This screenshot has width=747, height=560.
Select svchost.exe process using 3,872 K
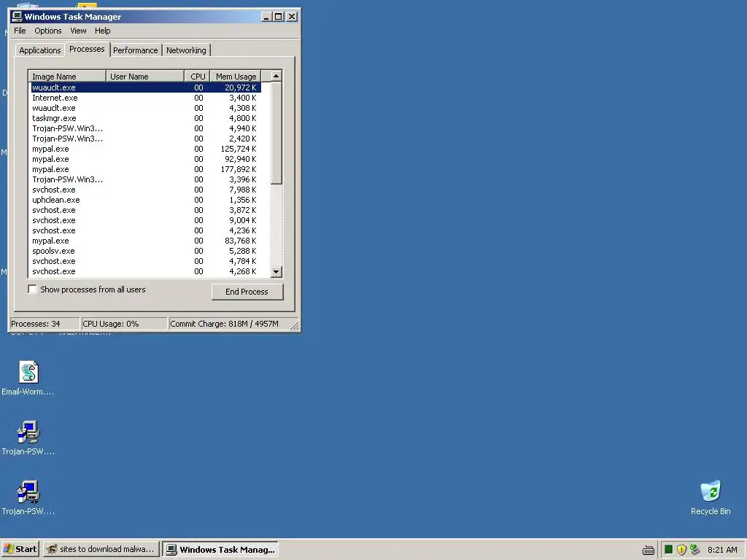point(145,210)
